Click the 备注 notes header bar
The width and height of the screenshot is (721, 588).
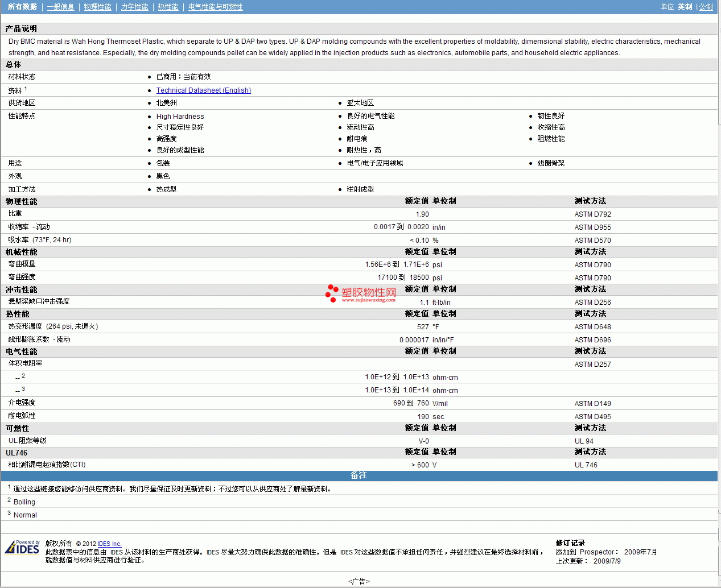(359, 475)
